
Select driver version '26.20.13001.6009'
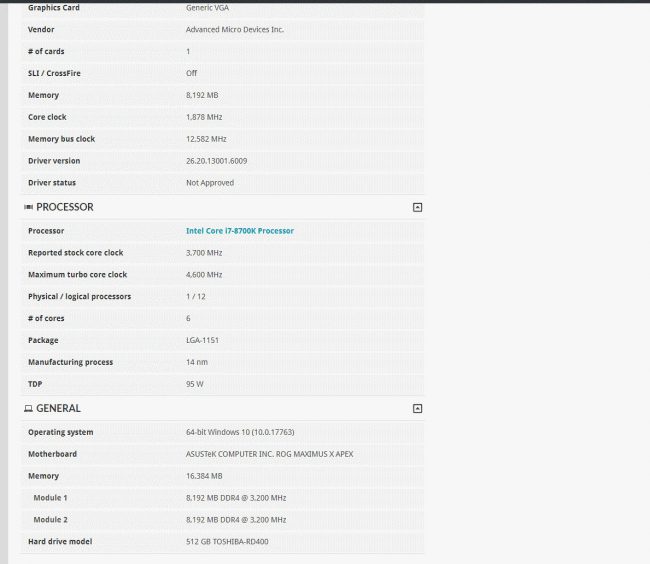tap(216, 161)
